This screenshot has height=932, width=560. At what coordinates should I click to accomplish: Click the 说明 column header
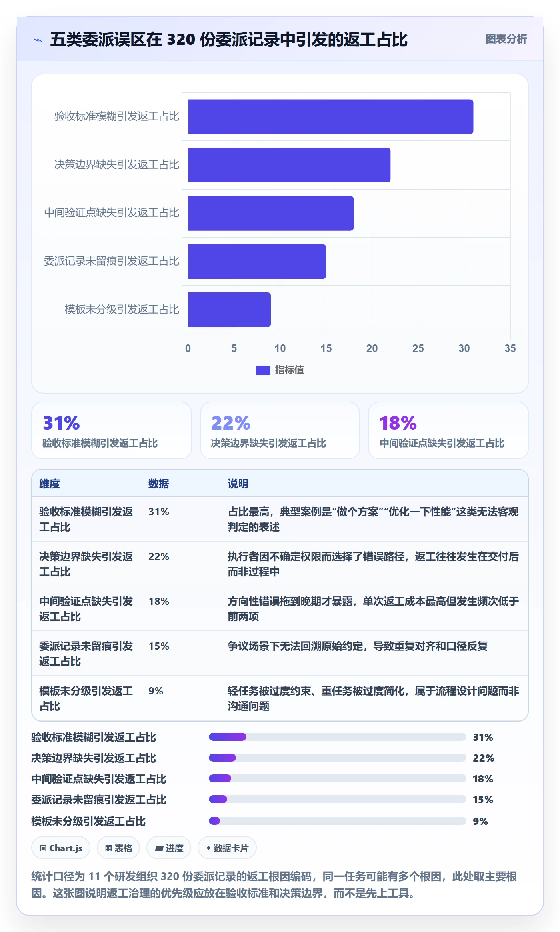[x=238, y=484]
